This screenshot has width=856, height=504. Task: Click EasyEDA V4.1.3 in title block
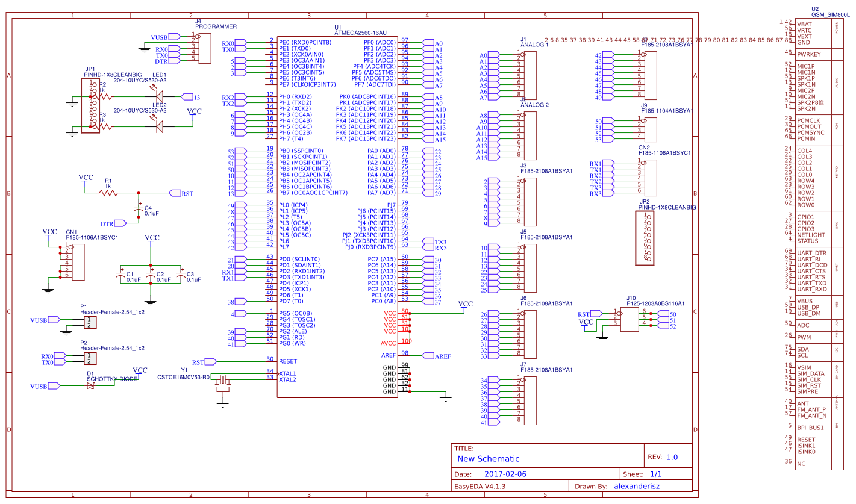coord(480,485)
